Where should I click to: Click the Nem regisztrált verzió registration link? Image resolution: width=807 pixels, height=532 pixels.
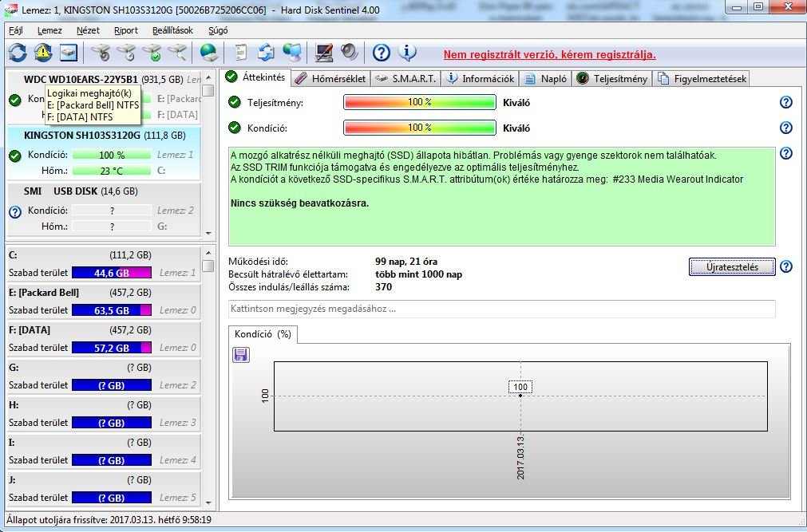click(550, 54)
